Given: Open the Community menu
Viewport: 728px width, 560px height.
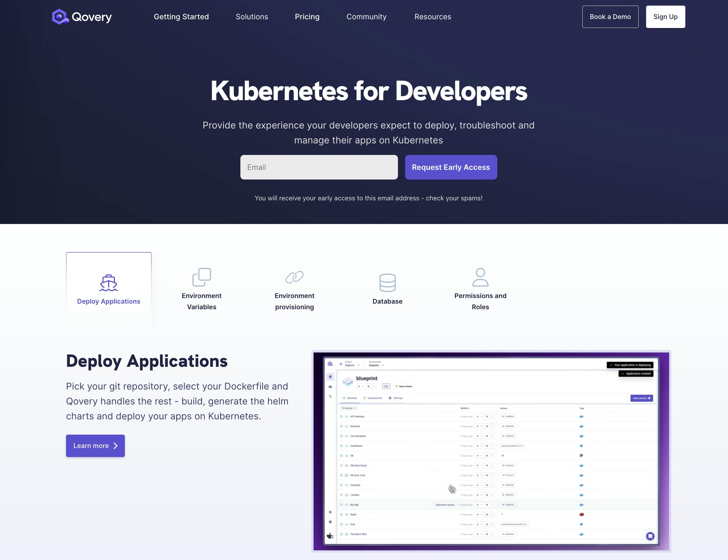Looking at the screenshot, I should tap(366, 17).
